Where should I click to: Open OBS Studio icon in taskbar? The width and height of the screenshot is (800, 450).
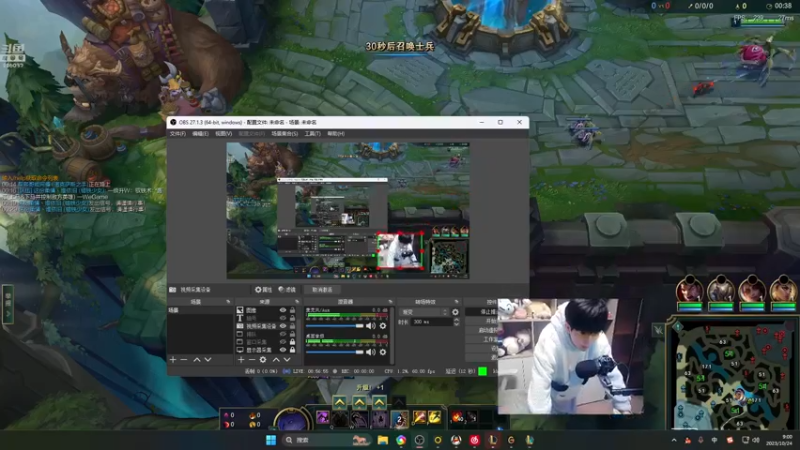tap(419, 440)
